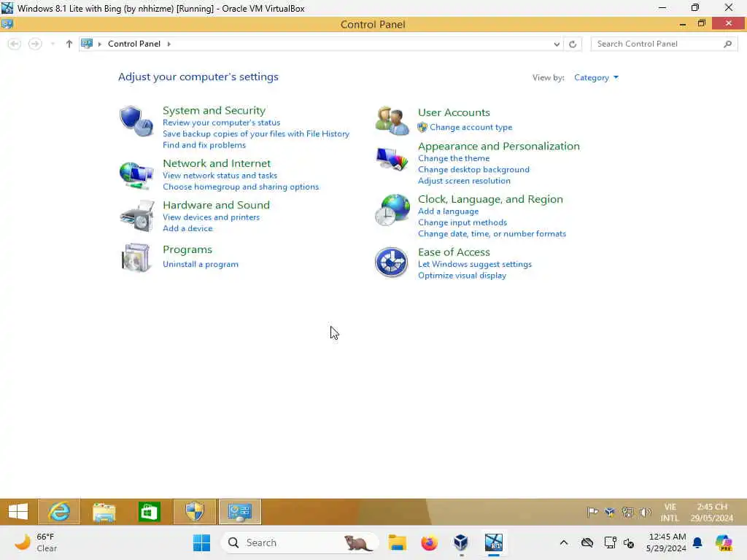Open Hardware and Sound category
The image size is (747, 560).
click(x=216, y=205)
